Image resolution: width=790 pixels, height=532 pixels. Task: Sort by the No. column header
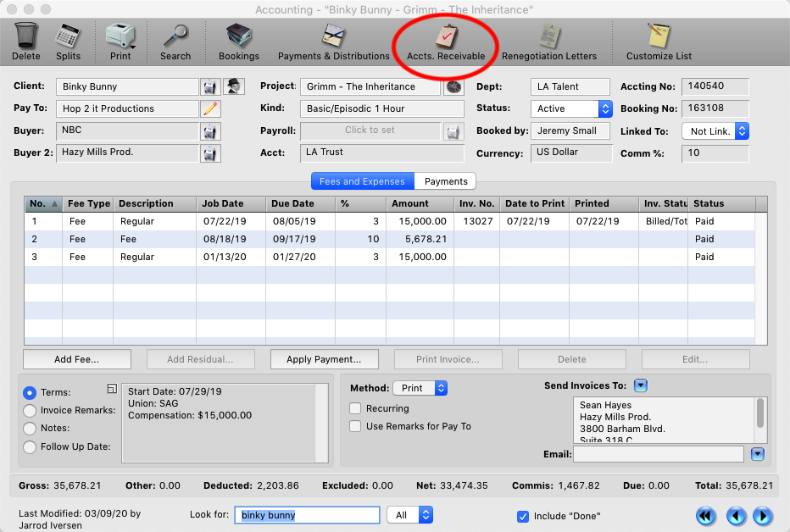tap(43, 203)
